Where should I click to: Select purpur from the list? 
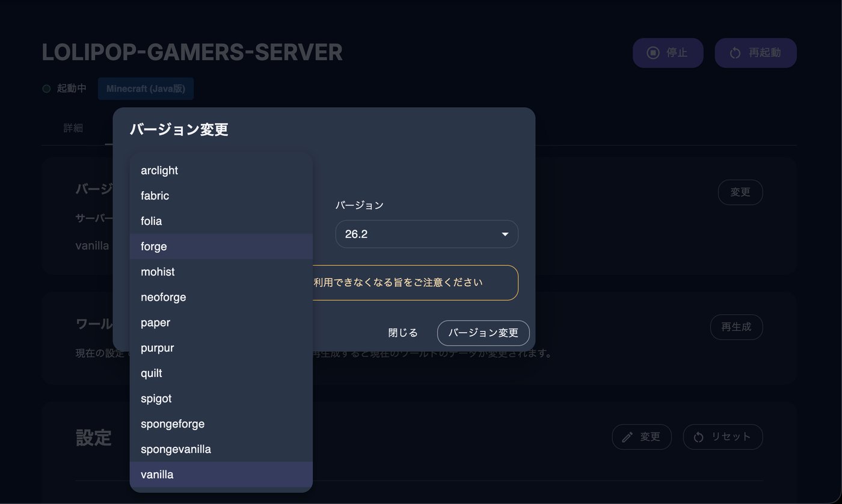(x=221, y=348)
